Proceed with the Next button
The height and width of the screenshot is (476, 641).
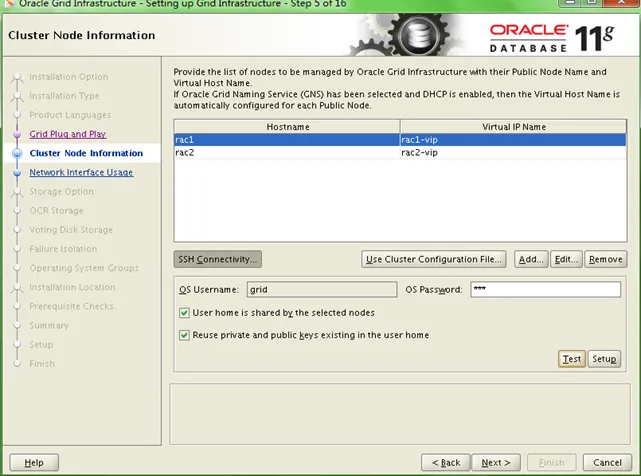[496, 463]
